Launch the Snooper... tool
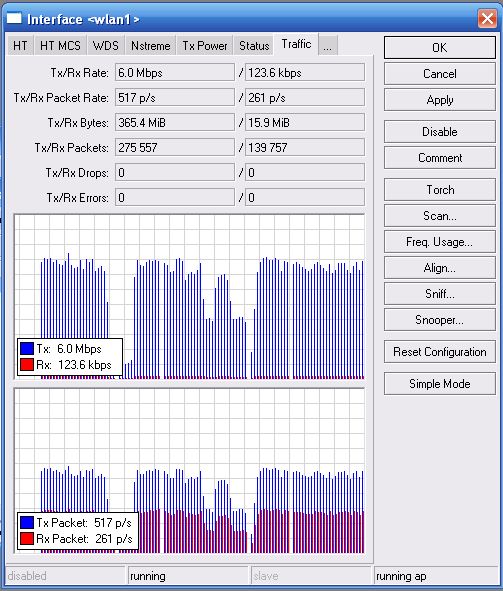This screenshot has height=591, width=503. [440, 320]
